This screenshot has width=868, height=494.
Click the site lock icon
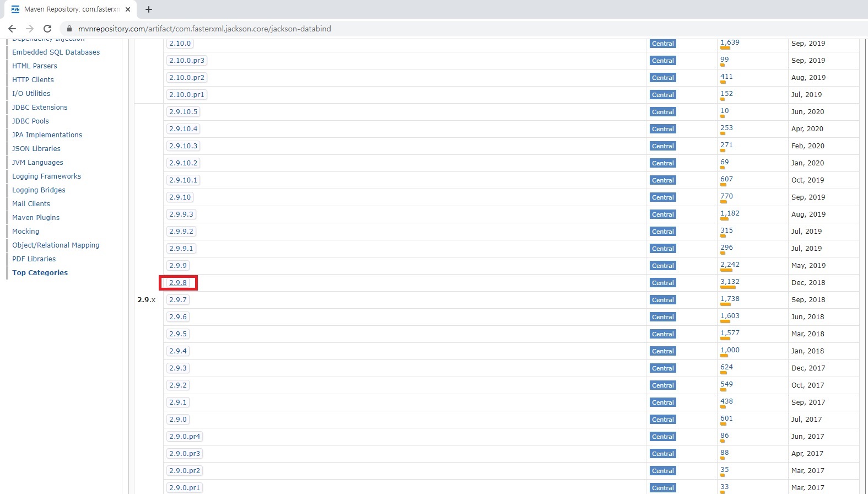click(x=69, y=29)
